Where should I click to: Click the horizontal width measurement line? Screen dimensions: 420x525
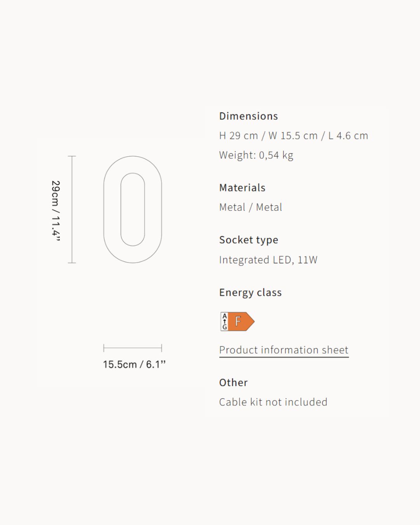[x=133, y=348]
